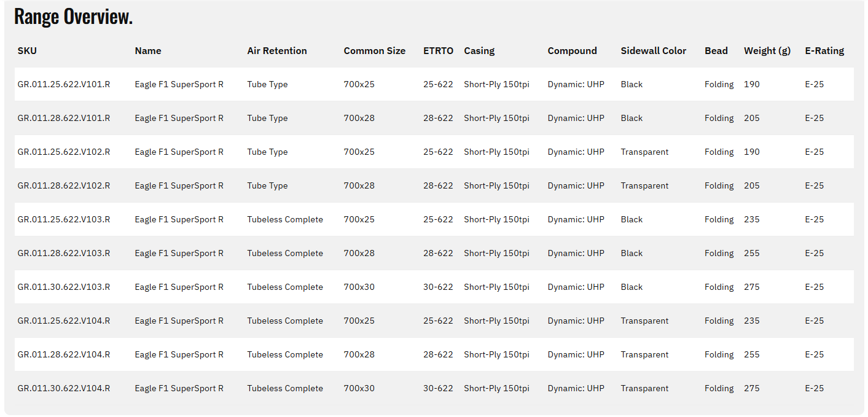The height and width of the screenshot is (417, 868).
Task: Click the Common Size column header
Action: 374,51
